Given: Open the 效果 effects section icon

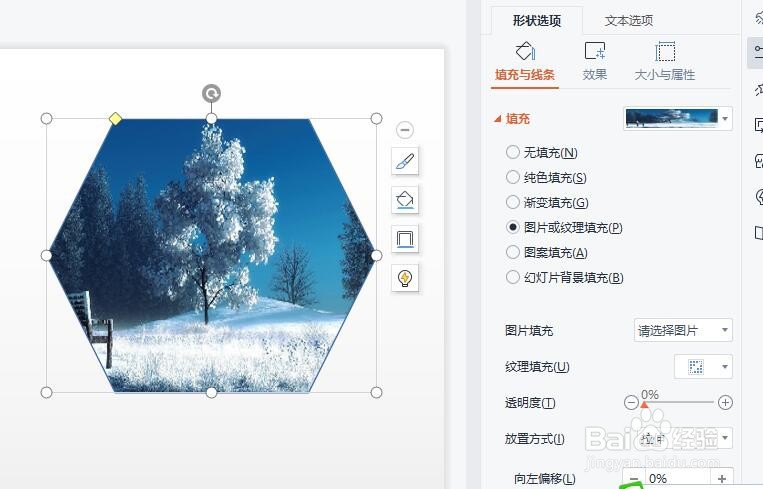Looking at the screenshot, I should 595,51.
